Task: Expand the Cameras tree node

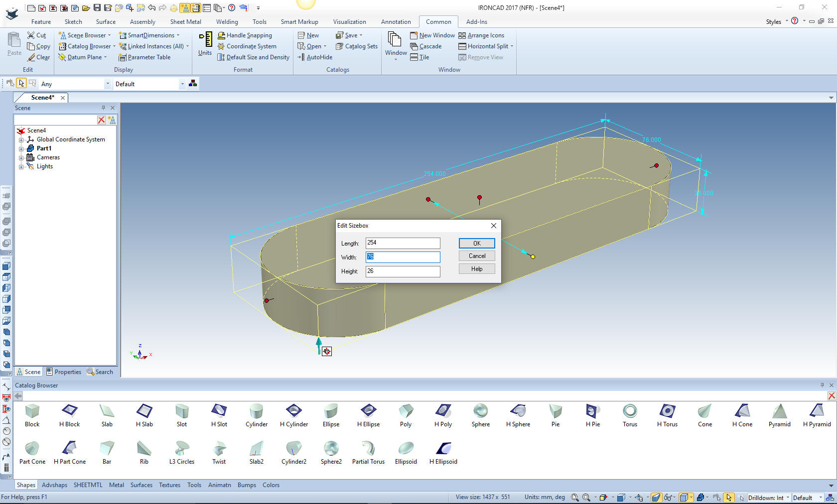Action: click(x=21, y=157)
